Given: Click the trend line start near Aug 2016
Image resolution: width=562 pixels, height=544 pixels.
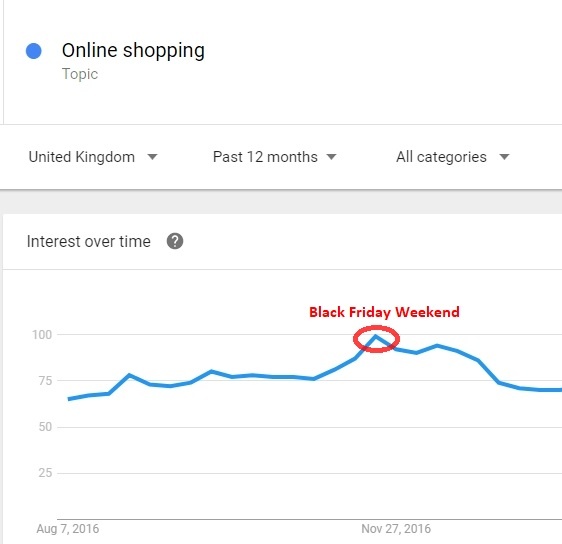Looking at the screenshot, I should point(69,399).
